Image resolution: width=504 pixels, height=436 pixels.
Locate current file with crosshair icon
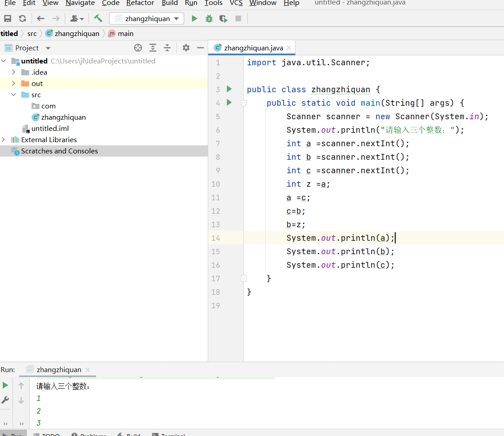coord(138,48)
